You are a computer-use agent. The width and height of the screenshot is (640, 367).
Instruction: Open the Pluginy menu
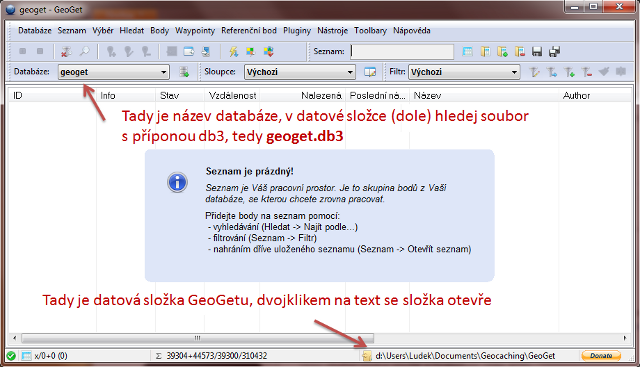coord(297,31)
